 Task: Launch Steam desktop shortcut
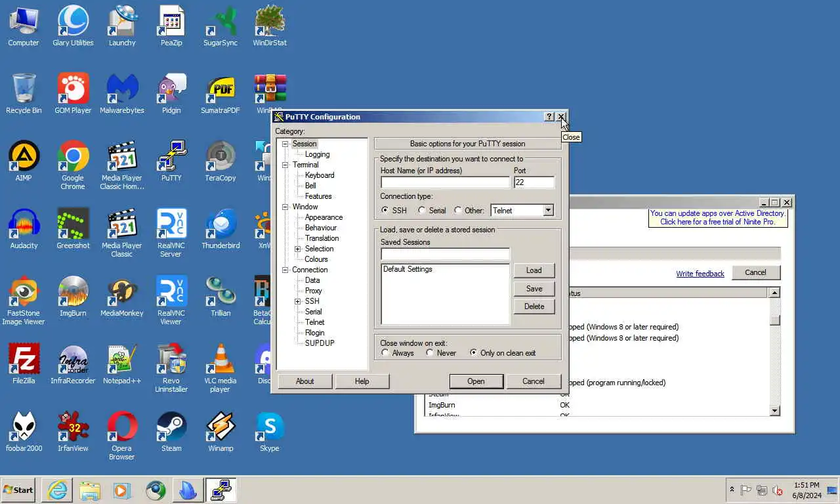[171, 432]
